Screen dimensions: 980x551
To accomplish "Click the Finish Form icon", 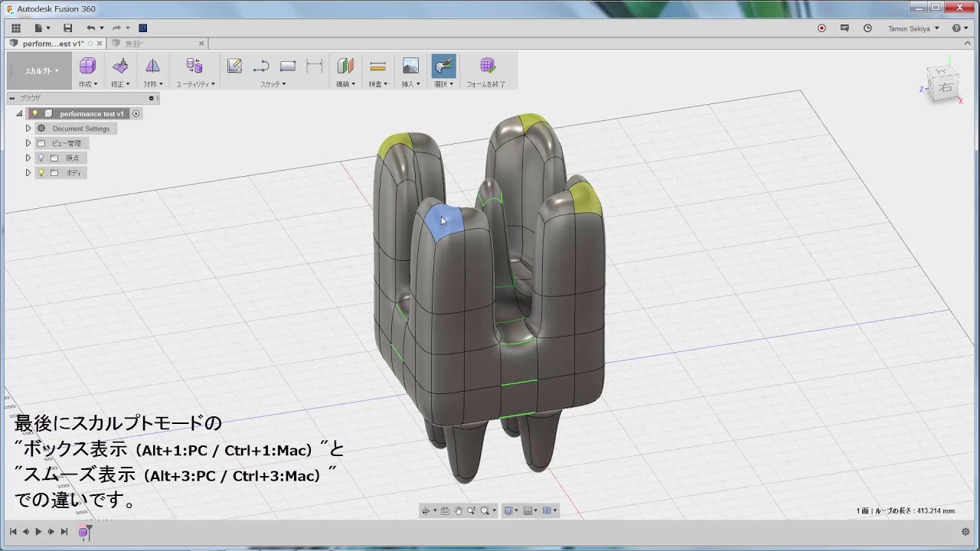I will pyautogui.click(x=487, y=66).
